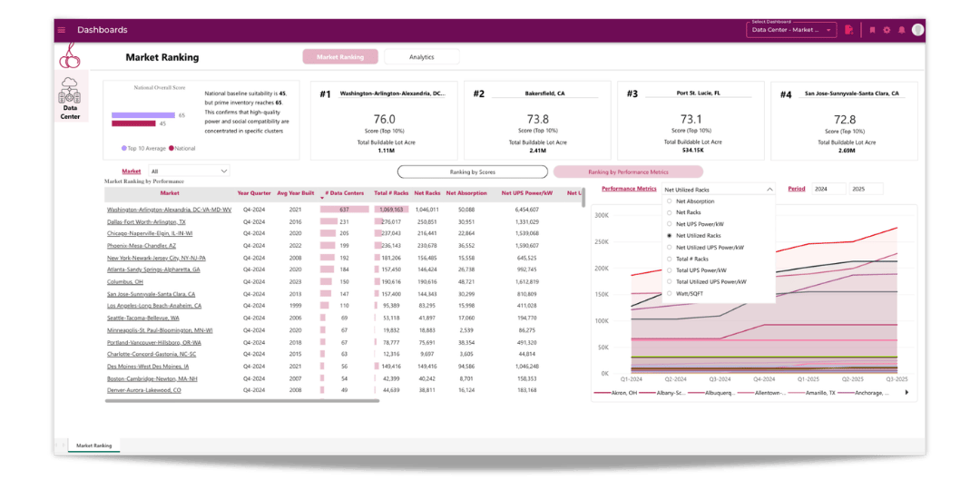Select the Net Absorption radio option

point(670,201)
